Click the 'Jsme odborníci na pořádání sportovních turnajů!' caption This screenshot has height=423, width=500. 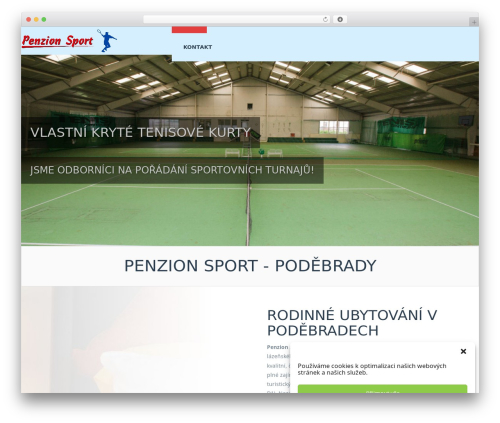coord(172,170)
